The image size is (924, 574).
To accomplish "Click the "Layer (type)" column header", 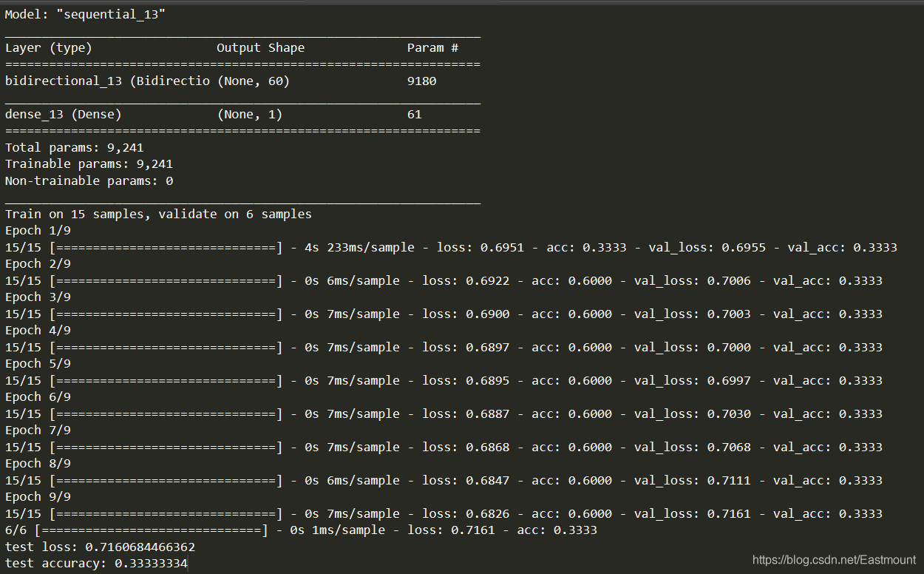I will pos(49,48).
